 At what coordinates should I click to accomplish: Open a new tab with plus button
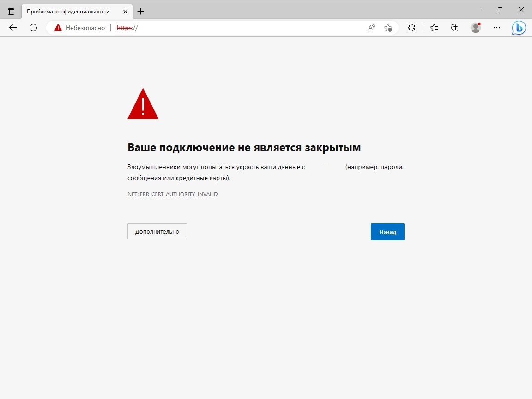coord(140,12)
